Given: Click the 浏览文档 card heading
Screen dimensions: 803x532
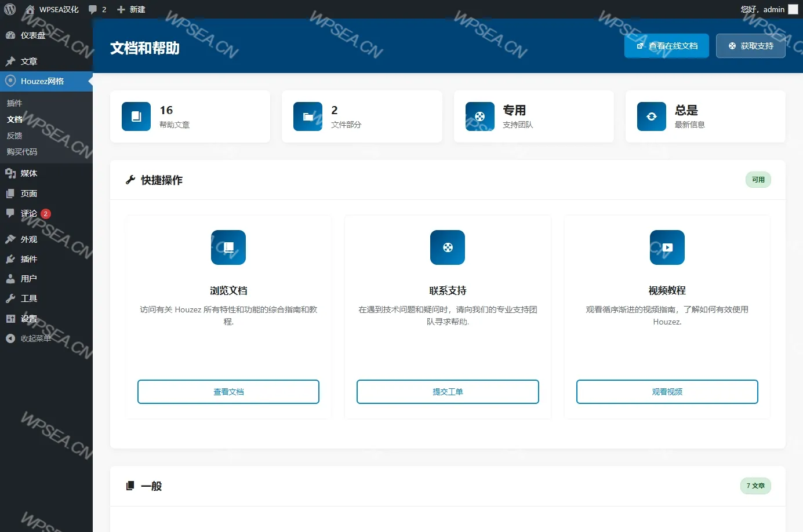Looking at the screenshot, I should [228, 290].
